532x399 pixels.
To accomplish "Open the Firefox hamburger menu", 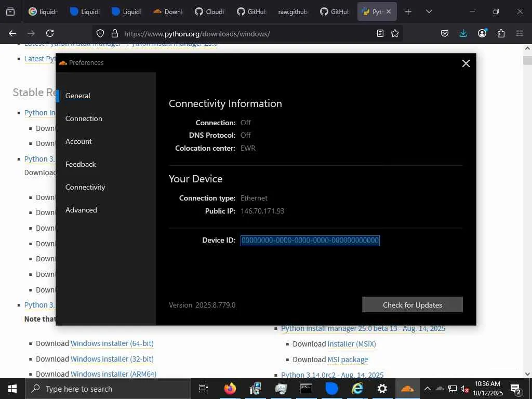I will pyautogui.click(x=520, y=33).
